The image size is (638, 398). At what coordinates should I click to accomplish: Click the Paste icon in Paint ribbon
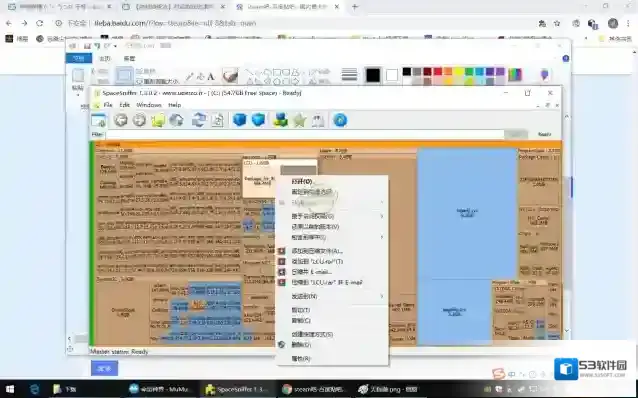pyautogui.click(x=78, y=76)
